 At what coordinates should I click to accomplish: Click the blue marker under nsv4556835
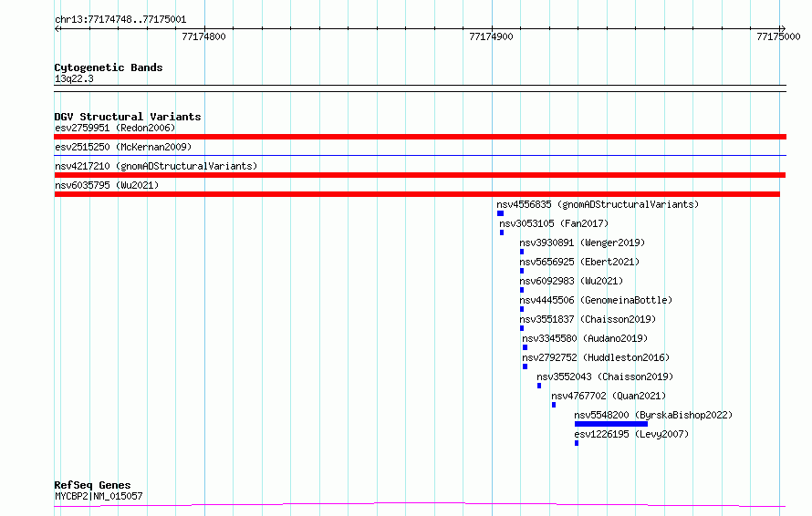tap(500, 213)
